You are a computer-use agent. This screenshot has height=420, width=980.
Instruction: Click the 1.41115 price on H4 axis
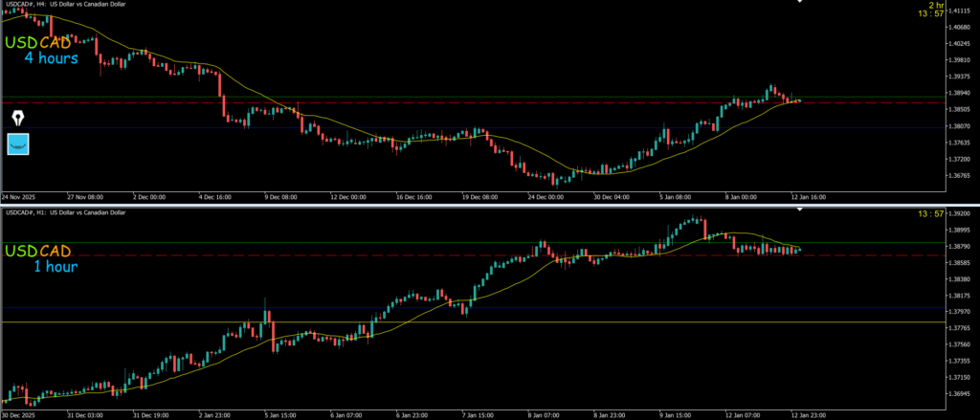click(x=957, y=8)
